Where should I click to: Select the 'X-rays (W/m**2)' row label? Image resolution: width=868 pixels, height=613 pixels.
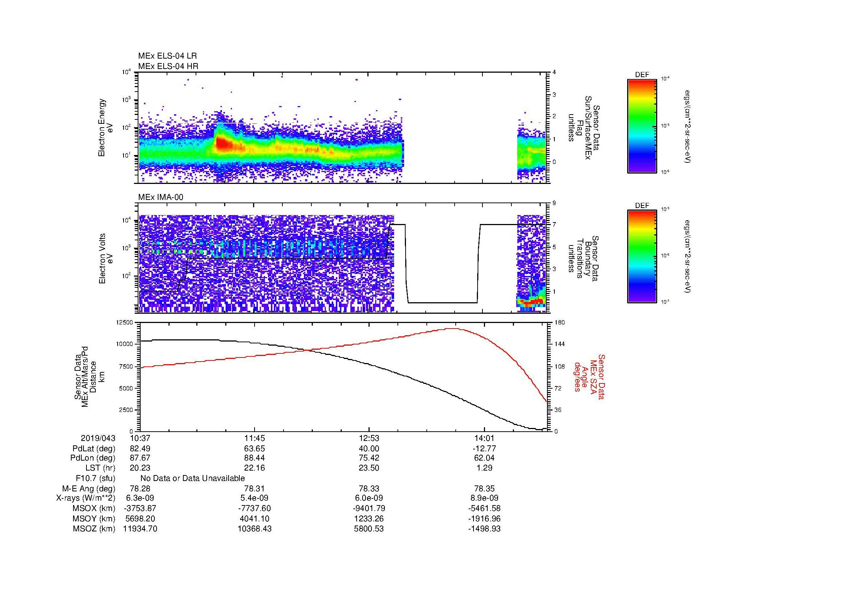[x=86, y=498]
